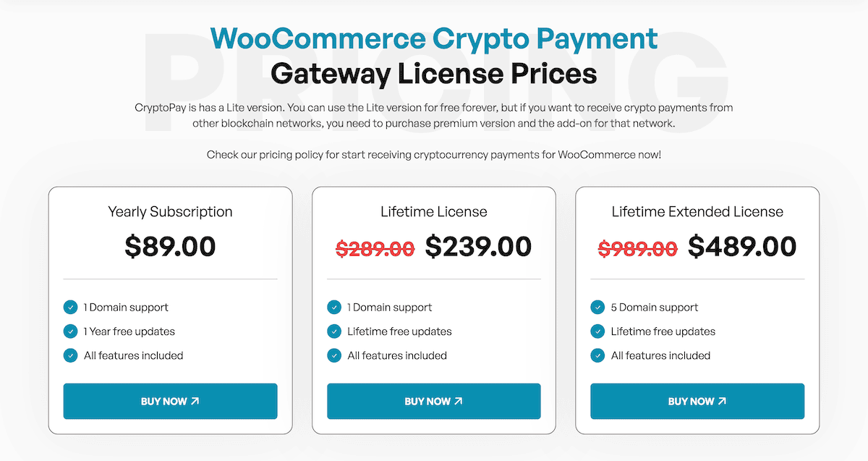Click the struck-through $289.00 price
The height and width of the screenshot is (461, 868).
point(375,246)
